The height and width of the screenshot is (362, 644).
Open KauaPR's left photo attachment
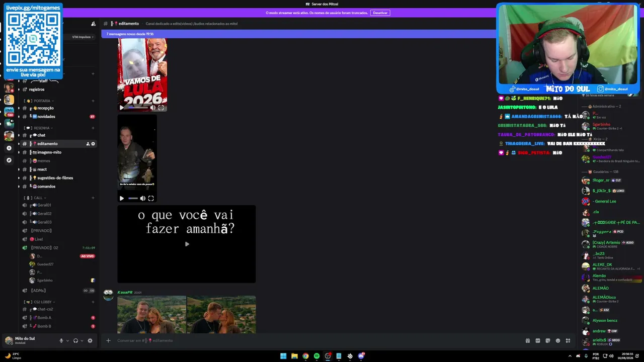(151, 314)
